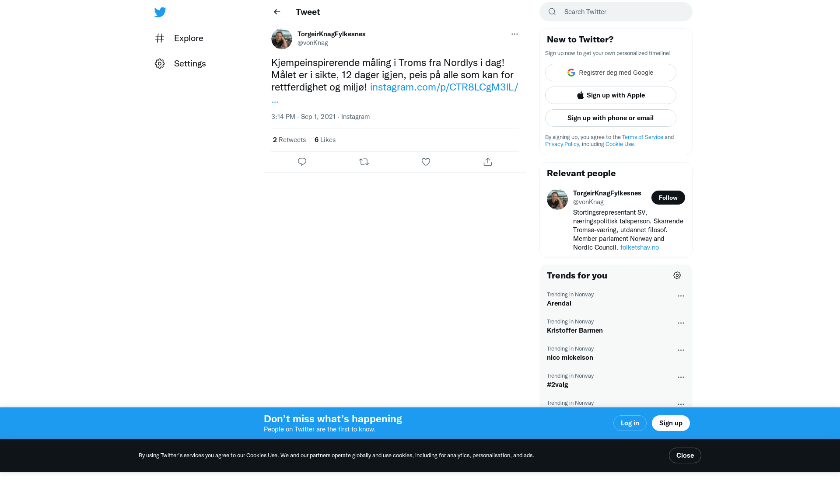Share the tweet via share icon
Image resolution: width=840 pixels, height=504 pixels.
[x=488, y=162]
